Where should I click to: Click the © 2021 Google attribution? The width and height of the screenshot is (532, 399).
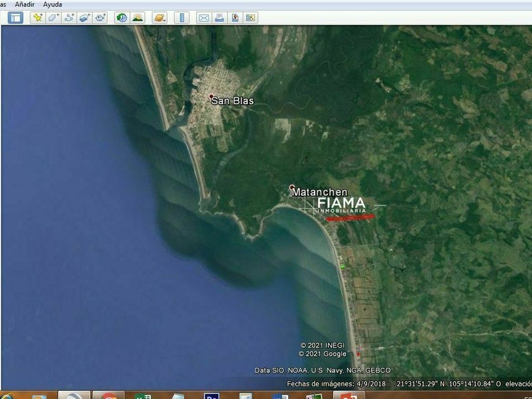tap(322, 354)
